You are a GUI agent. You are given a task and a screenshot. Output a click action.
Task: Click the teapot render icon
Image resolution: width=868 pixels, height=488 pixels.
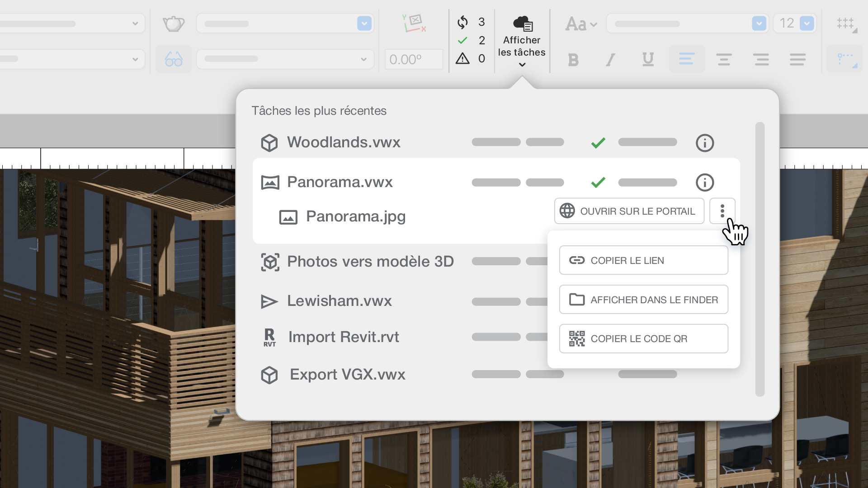pos(173,23)
